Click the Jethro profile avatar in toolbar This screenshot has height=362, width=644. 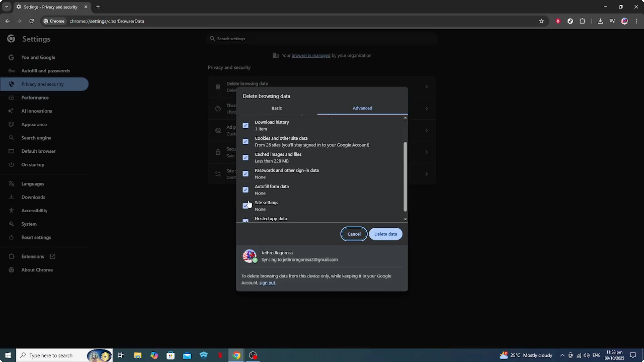pyautogui.click(x=625, y=21)
